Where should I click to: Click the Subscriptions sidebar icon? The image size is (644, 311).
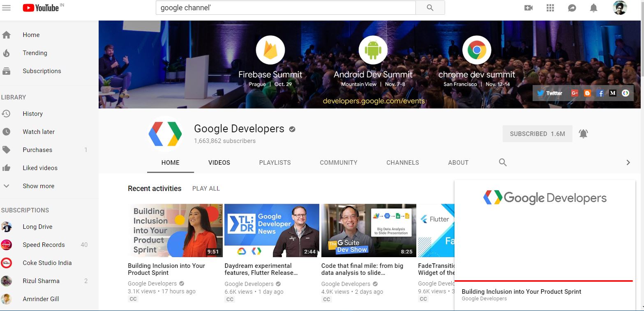point(6,71)
